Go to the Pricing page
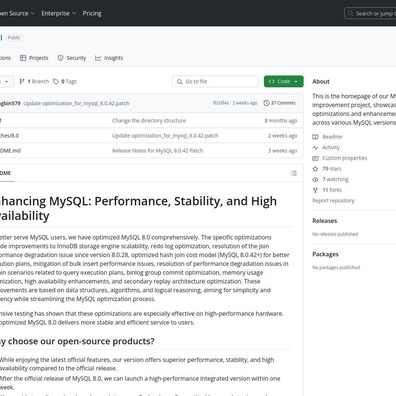396x396 pixels. click(x=92, y=13)
